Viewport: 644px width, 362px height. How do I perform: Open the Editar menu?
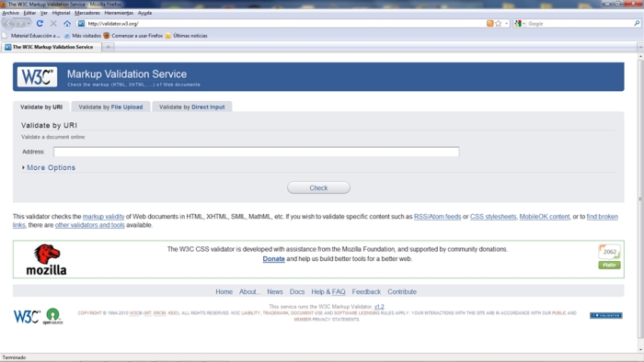[29, 13]
